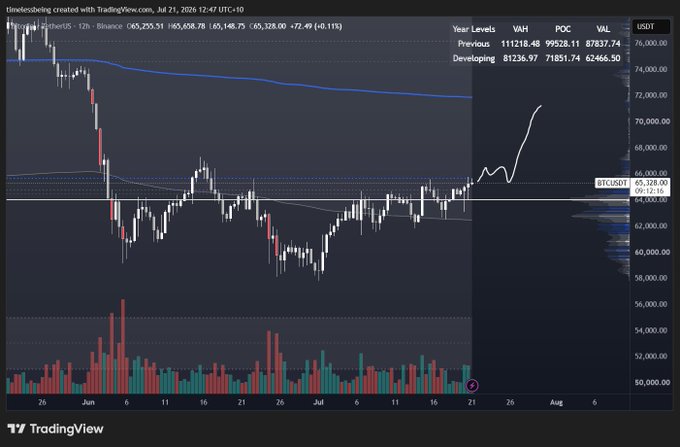Select the open value O65,255.51
This screenshot has width=680, height=447.
coord(145,26)
